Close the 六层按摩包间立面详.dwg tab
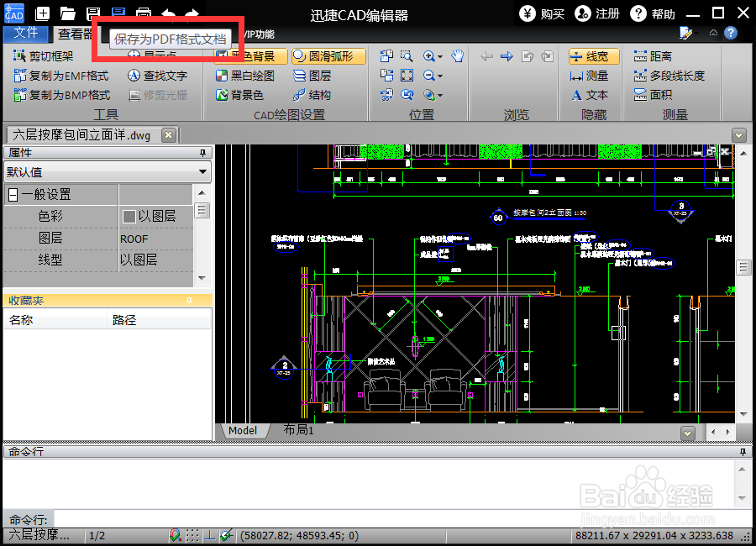This screenshot has height=546, width=756. (x=168, y=135)
